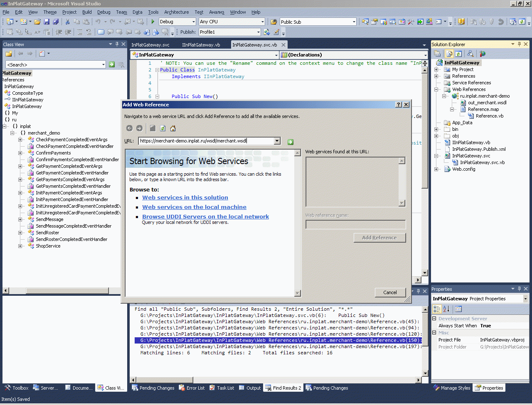The width and height of the screenshot is (532, 405).
Task: Switch to the IInPlatGateway.vb editor tab
Action: 201,45
